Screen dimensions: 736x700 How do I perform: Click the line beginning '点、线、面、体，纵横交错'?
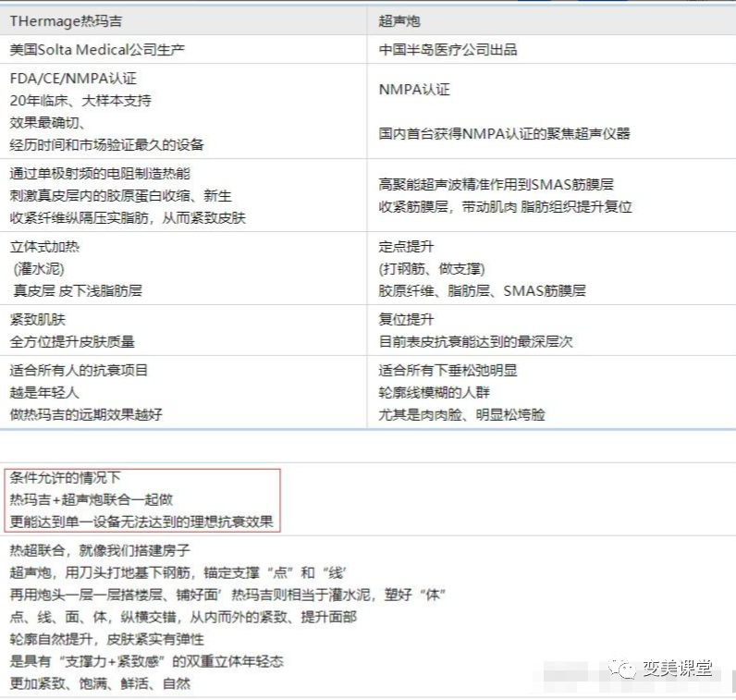click(183, 617)
